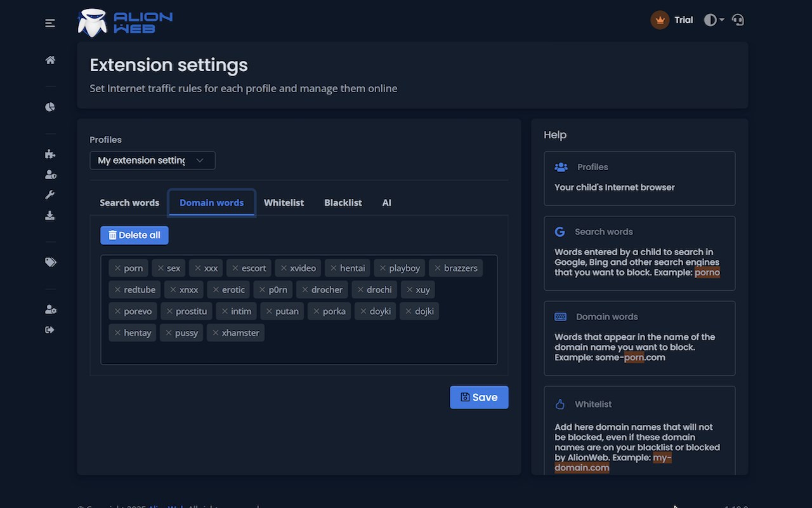Switch to the Search words tab
This screenshot has height=508, width=812.
[129, 203]
